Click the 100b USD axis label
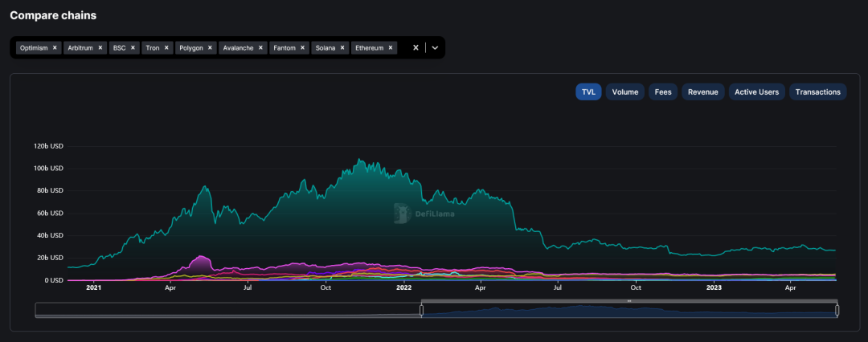Image resolution: width=868 pixels, height=342 pixels. click(x=49, y=169)
